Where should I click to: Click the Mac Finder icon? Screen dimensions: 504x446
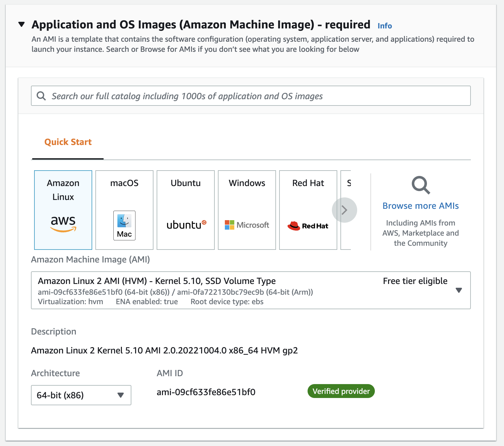[x=124, y=226]
